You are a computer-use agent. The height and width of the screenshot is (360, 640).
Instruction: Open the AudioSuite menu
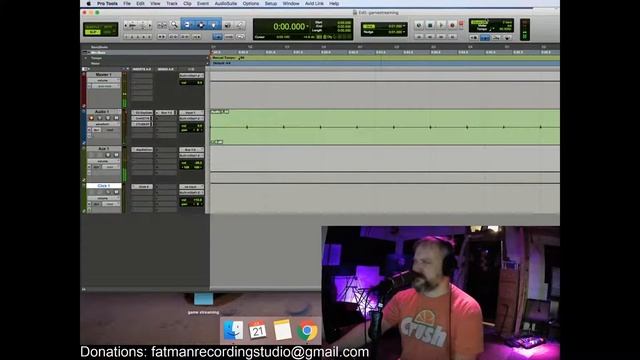tap(226, 4)
